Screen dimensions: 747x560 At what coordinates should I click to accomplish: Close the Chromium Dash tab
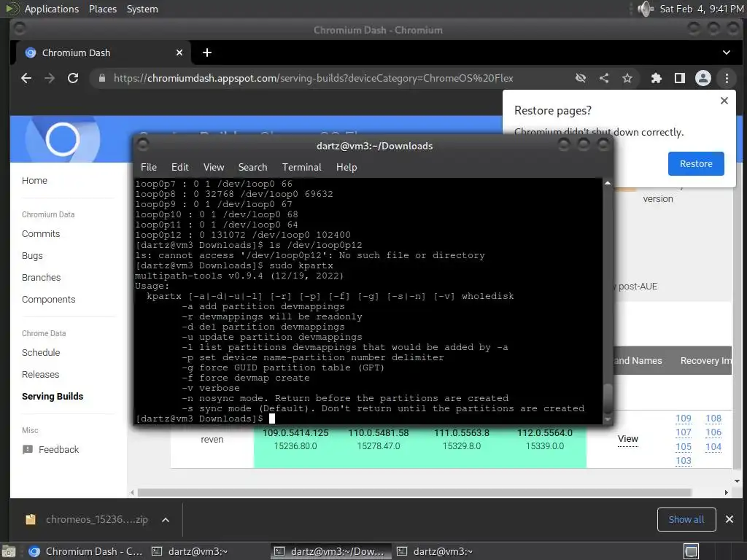[179, 52]
